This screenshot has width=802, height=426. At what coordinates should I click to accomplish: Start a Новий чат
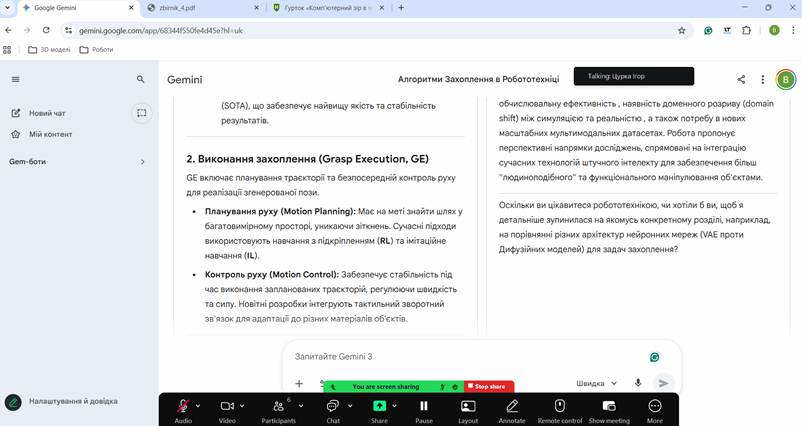click(x=47, y=113)
